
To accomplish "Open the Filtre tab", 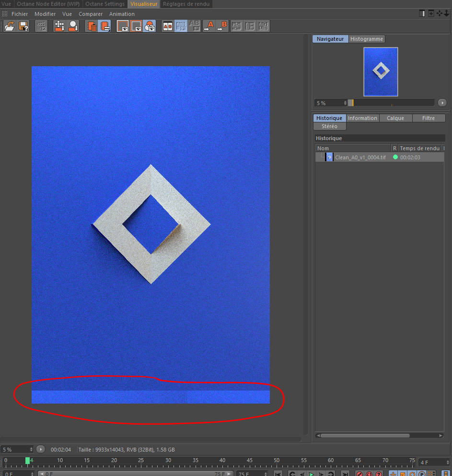I will click(429, 118).
